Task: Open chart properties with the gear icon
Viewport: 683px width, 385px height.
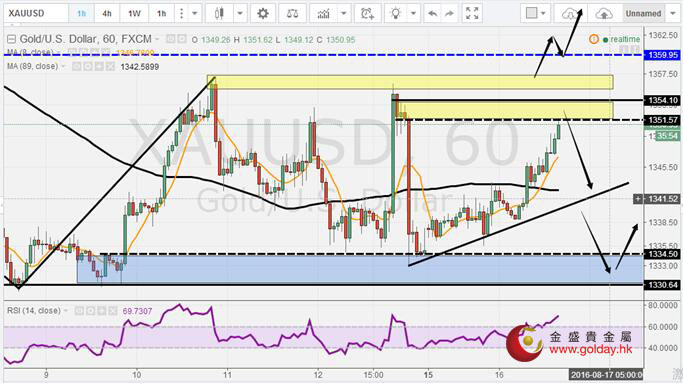Action: click(263, 14)
